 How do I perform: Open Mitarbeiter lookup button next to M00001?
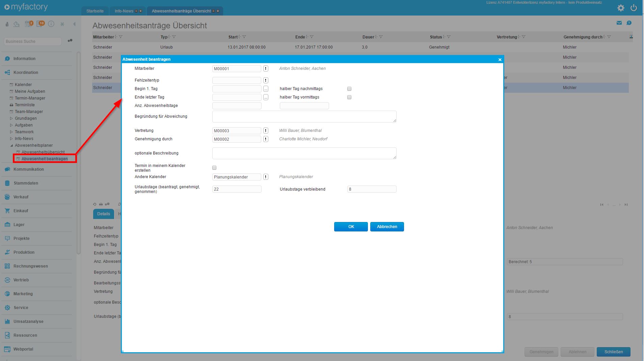coord(266,68)
